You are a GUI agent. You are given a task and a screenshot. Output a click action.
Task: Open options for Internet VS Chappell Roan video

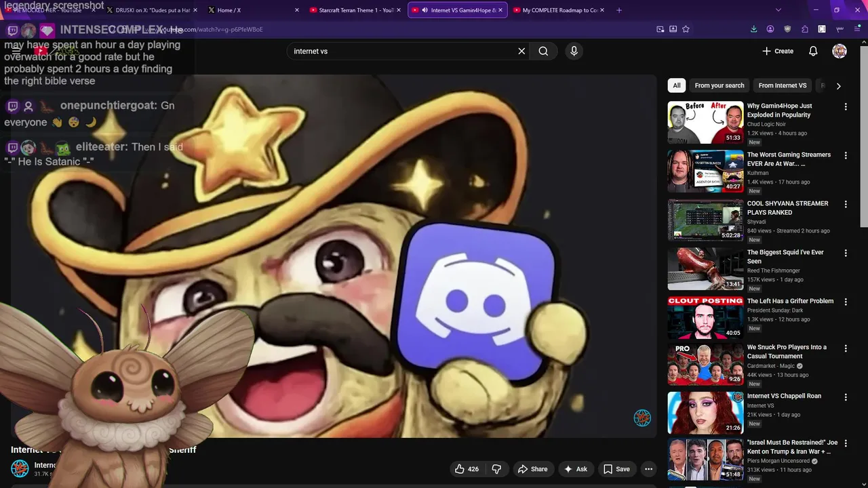tap(845, 397)
